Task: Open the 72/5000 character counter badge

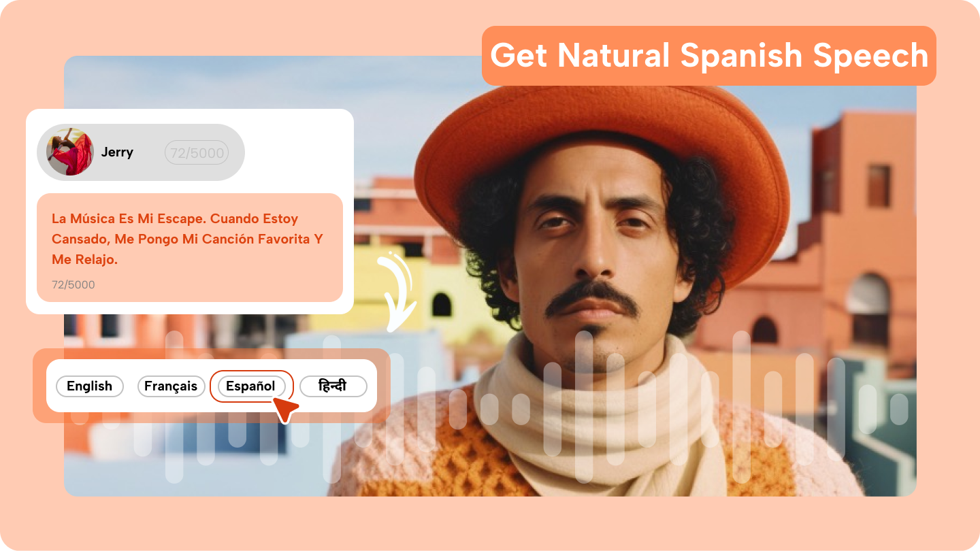Action: point(197,152)
